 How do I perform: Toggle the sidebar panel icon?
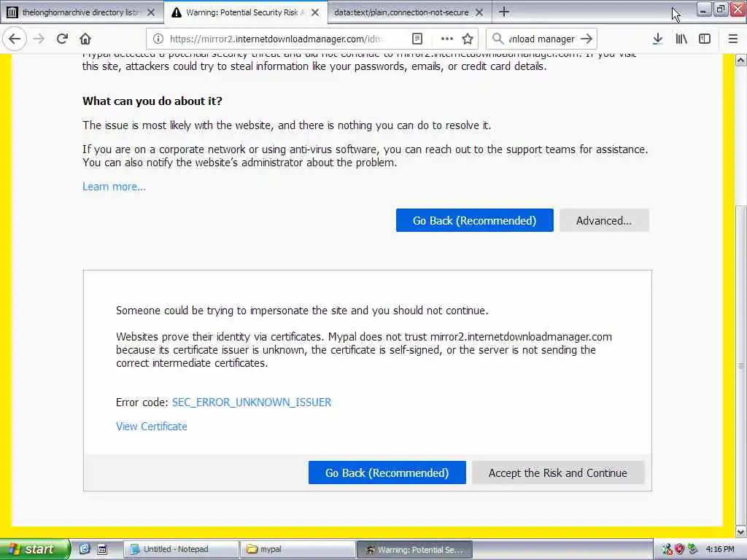point(705,39)
